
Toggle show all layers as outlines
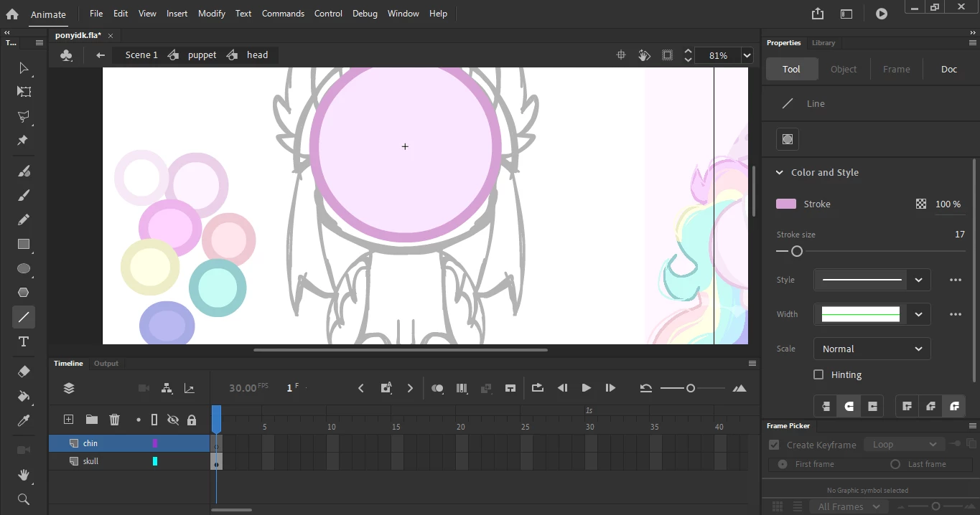click(x=154, y=420)
